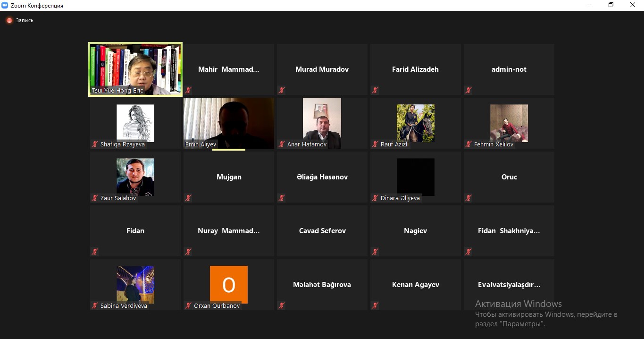
Task: Select the Farid Alizadeh participant tile
Action: tap(415, 69)
